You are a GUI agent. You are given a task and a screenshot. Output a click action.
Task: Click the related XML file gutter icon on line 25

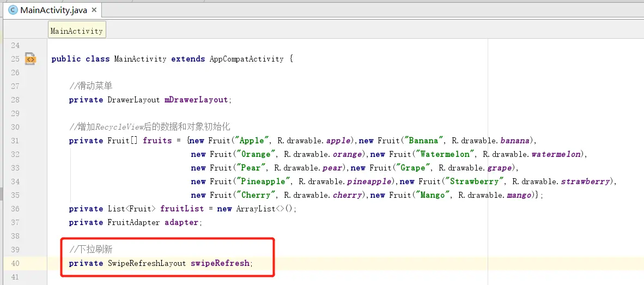[30, 59]
